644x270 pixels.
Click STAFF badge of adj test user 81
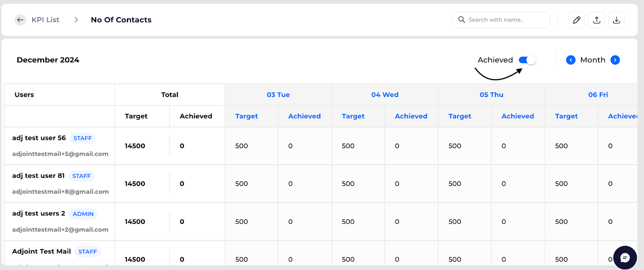coord(81,176)
